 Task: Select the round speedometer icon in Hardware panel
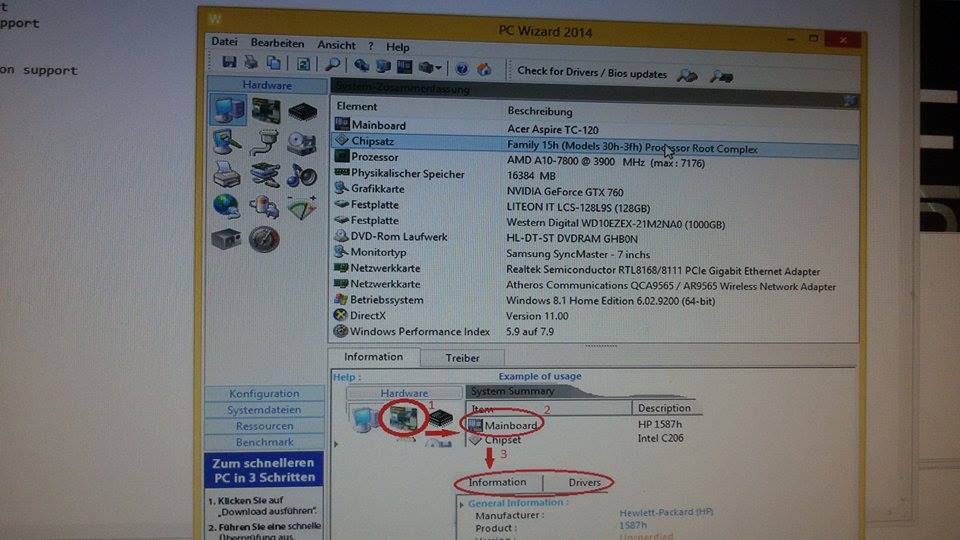(x=264, y=239)
